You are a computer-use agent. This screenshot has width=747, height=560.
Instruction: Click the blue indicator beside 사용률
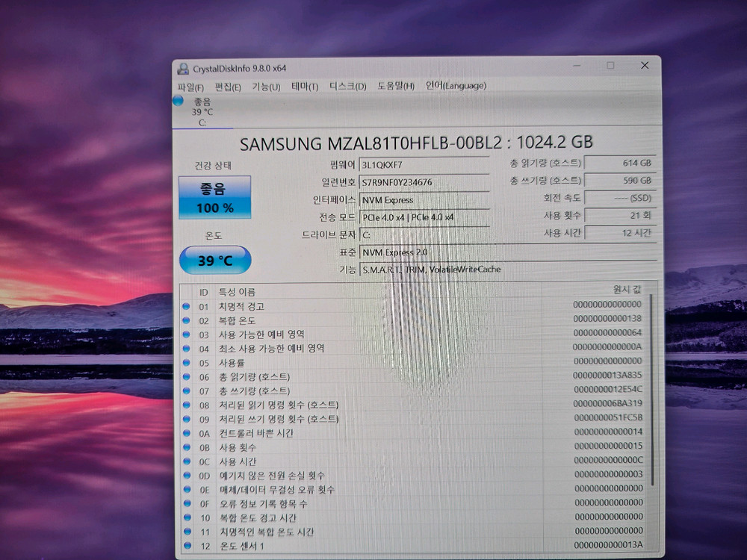(x=187, y=363)
